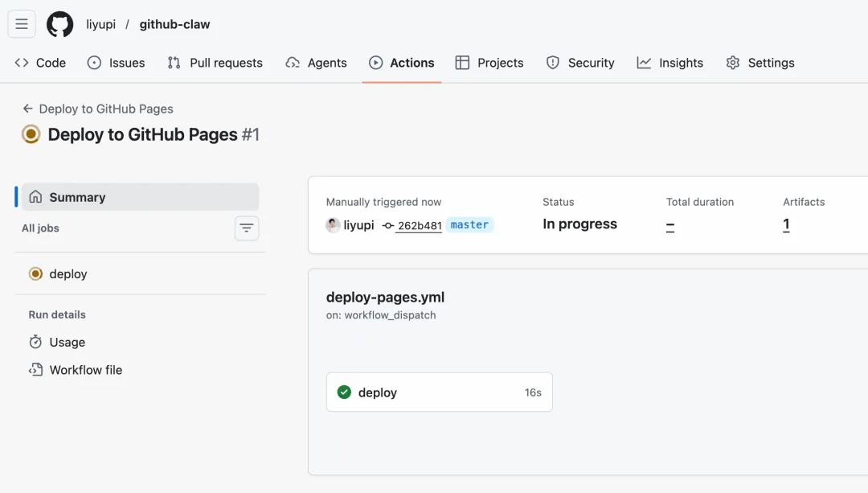Open commit 262b481 link

(419, 226)
